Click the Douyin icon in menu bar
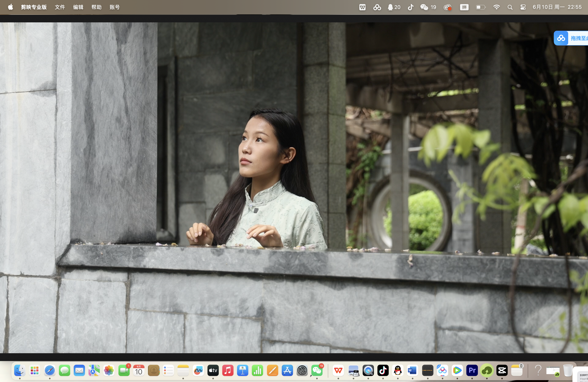The height and width of the screenshot is (382, 588). click(x=411, y=7)
